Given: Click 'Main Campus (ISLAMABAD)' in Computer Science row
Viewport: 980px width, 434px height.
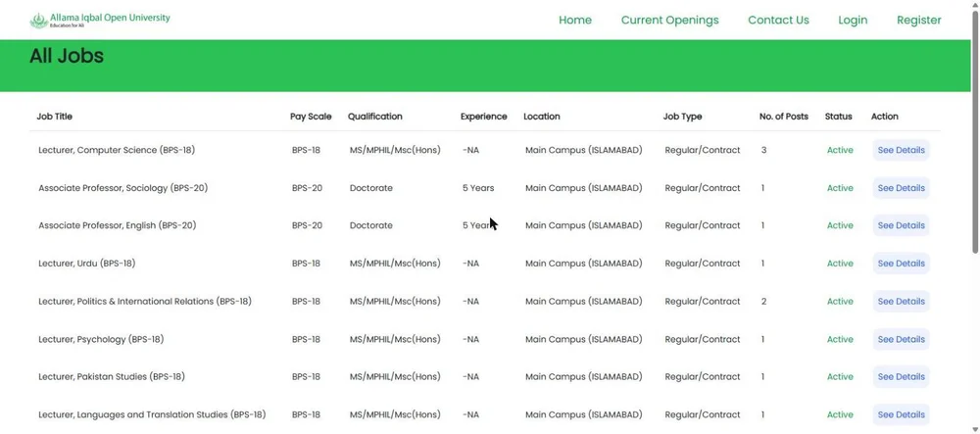Looking at the screenshot, I should (584, 150).
